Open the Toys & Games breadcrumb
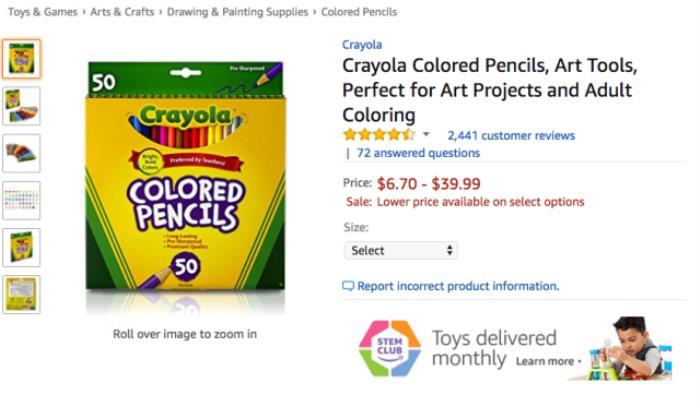 (x=42, y=12)
